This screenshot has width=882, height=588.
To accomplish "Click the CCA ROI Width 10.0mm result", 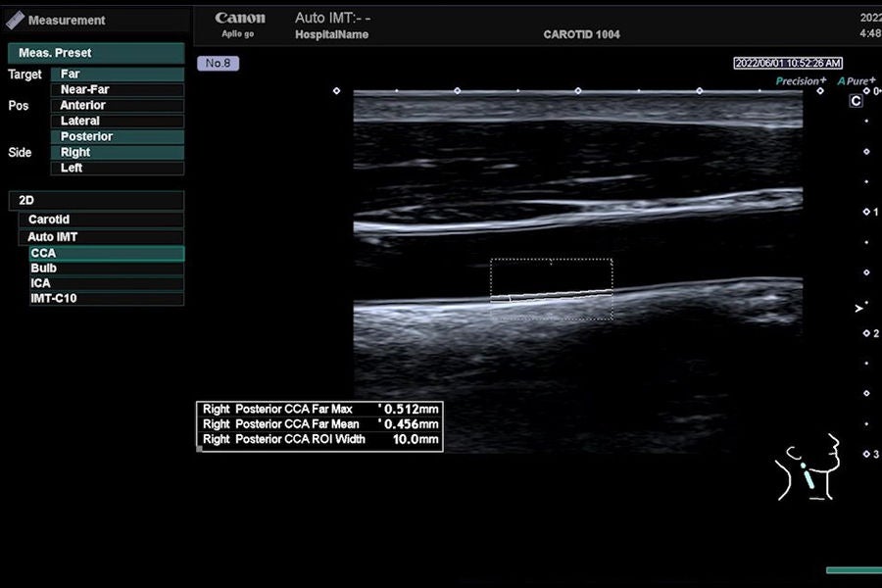I will pyautogui.click(x=320, y=439).
